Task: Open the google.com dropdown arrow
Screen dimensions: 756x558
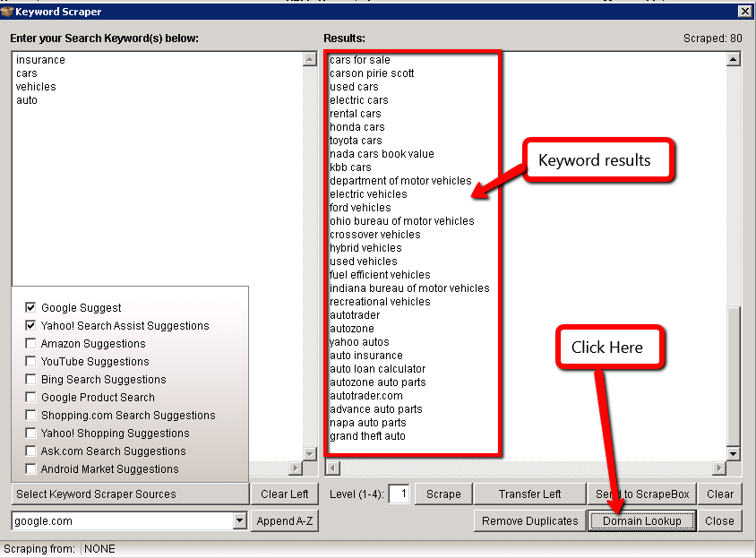Action: pos(239,521)
